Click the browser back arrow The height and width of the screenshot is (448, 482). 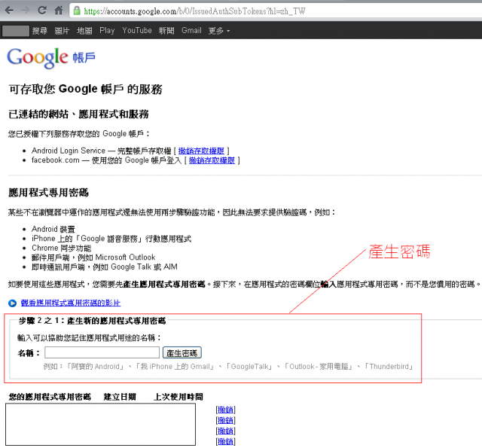pos(9,11)
